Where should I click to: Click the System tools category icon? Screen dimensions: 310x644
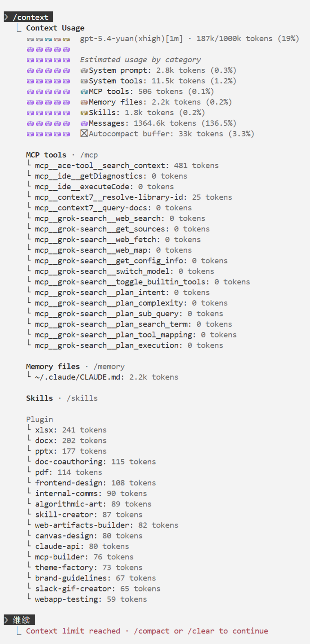click(x=84, y=81)
